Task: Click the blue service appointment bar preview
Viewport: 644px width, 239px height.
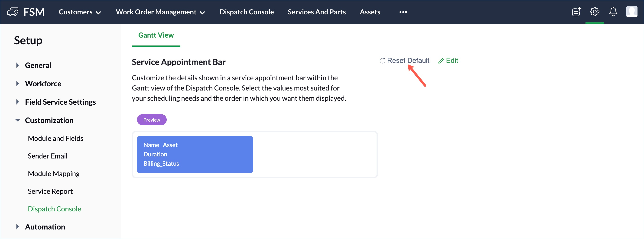Action: [195, 155]
